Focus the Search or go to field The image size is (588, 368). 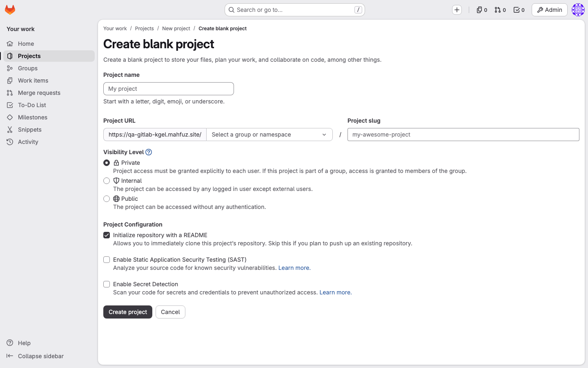295,10
